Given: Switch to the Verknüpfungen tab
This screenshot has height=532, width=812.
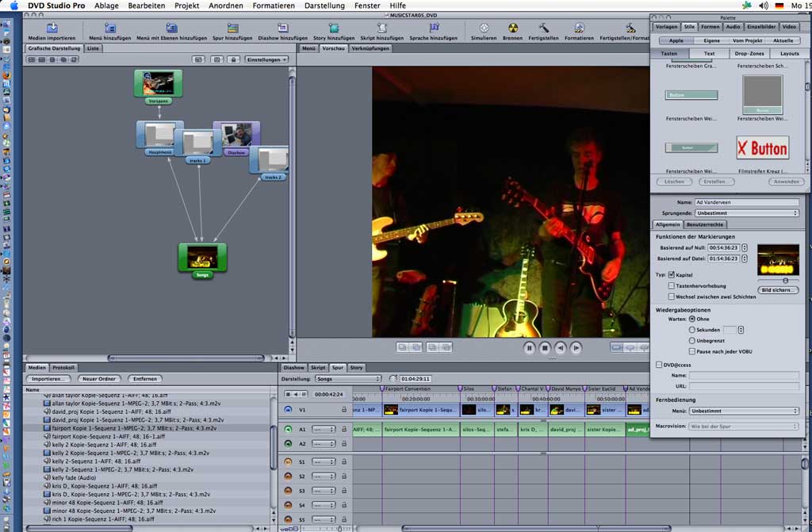Looking at the screenshot, I should [370, 48].
